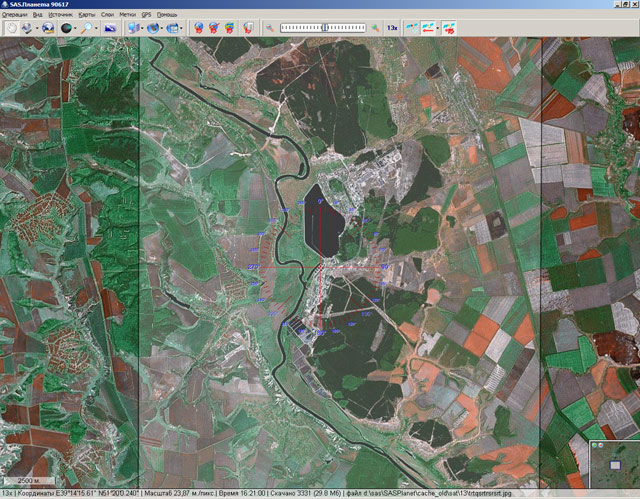The width and height of the screenshot is (640, 499).
Task: Open the GPS menu
Action: pos(146,15)
